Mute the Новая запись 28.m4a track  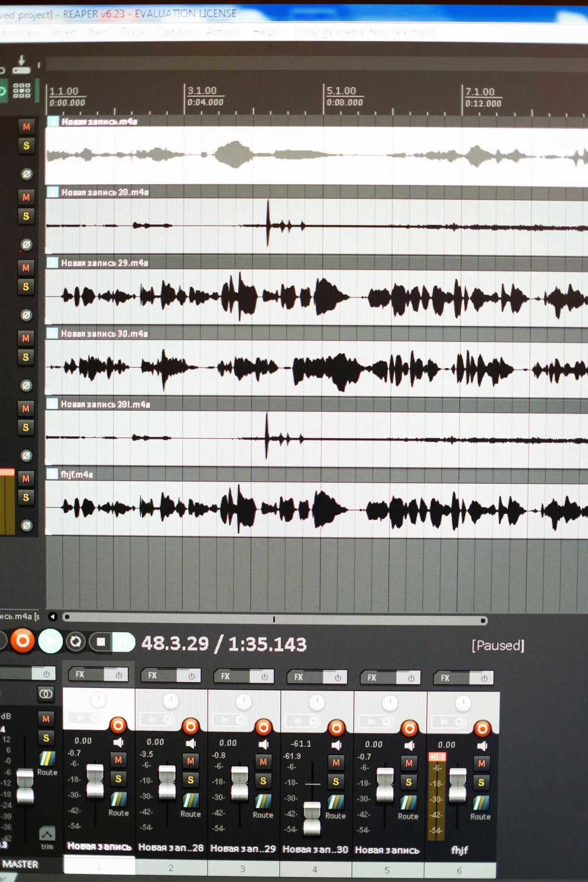point(26,197)
